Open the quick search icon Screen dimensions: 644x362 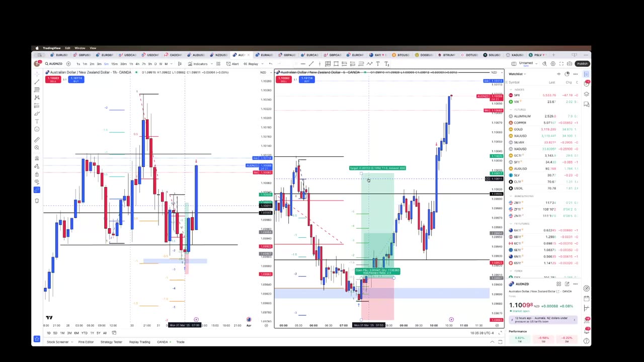(x=545, y=64)
